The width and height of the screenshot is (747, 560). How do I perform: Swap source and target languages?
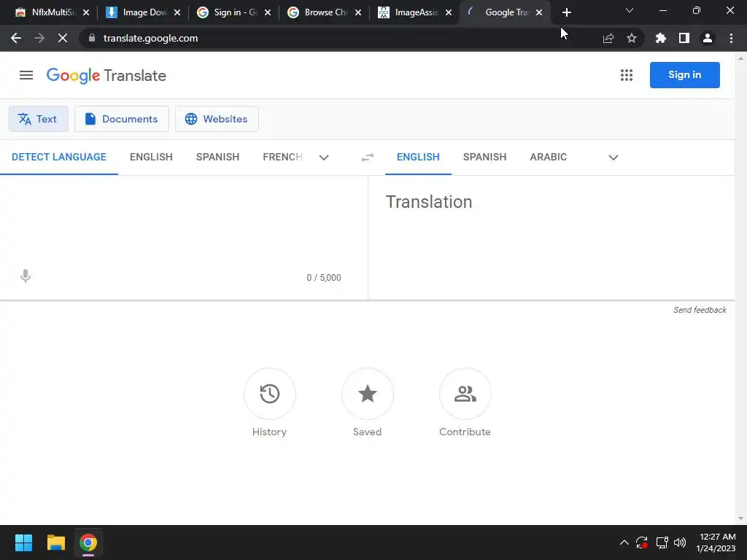click(x=368, y=157)
